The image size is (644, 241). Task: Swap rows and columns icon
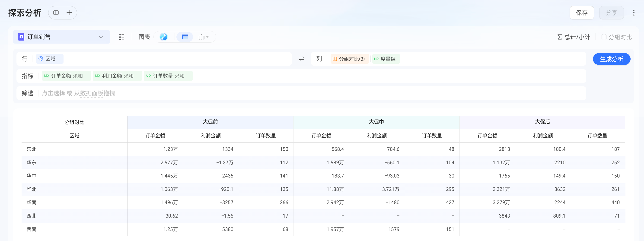(302, 59)
